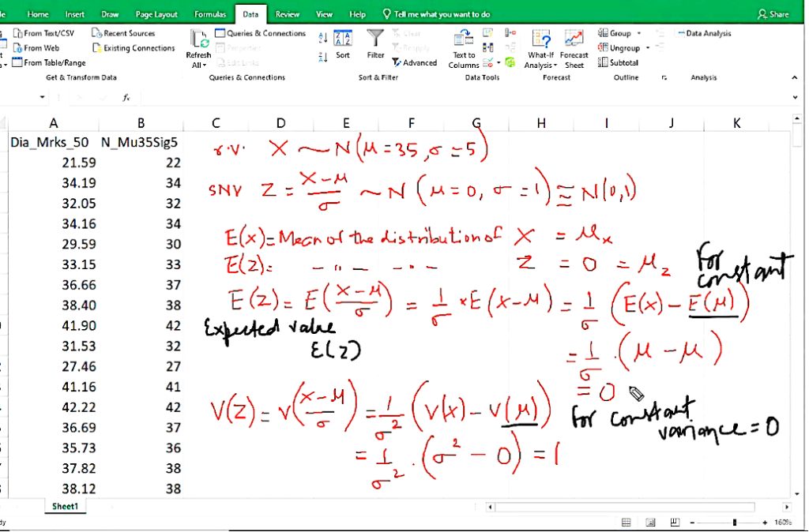Open the Sort dialog icon

[343, 43]
